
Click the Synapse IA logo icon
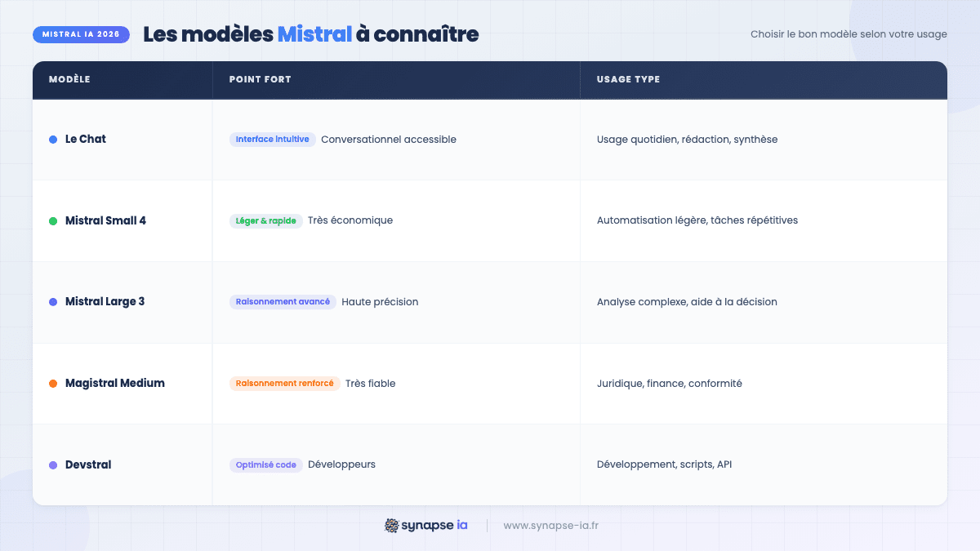coord(391,526)
